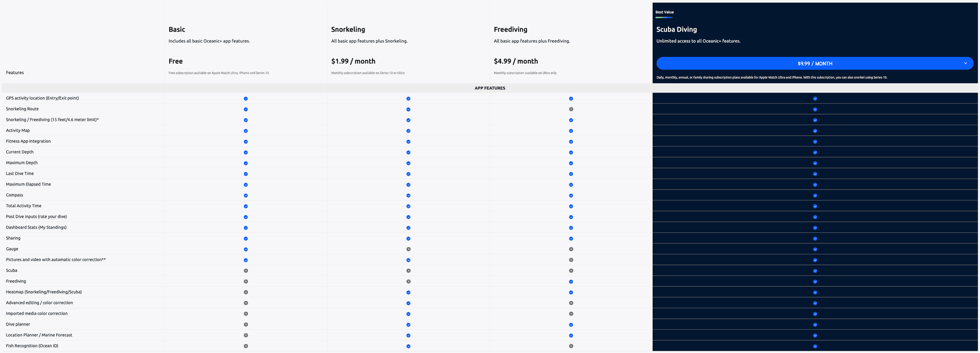The width and height of the screenshot is (980, 353).
Task: Open the $9.99 / MONTH plan dropdown
Action: tap(815, 64)
